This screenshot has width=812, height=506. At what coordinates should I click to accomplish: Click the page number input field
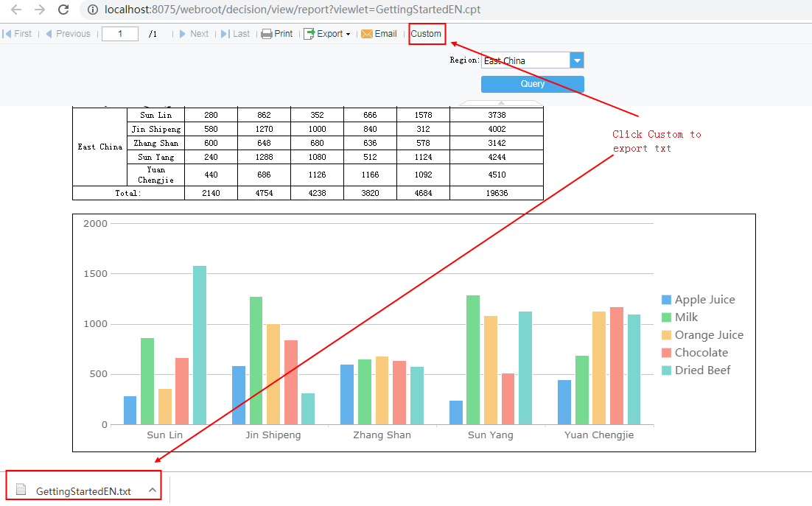click(119, 33)
